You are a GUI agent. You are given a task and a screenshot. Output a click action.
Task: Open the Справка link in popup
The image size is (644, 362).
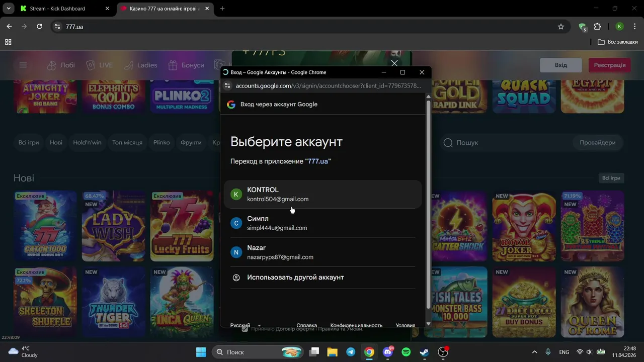[306, 325]
